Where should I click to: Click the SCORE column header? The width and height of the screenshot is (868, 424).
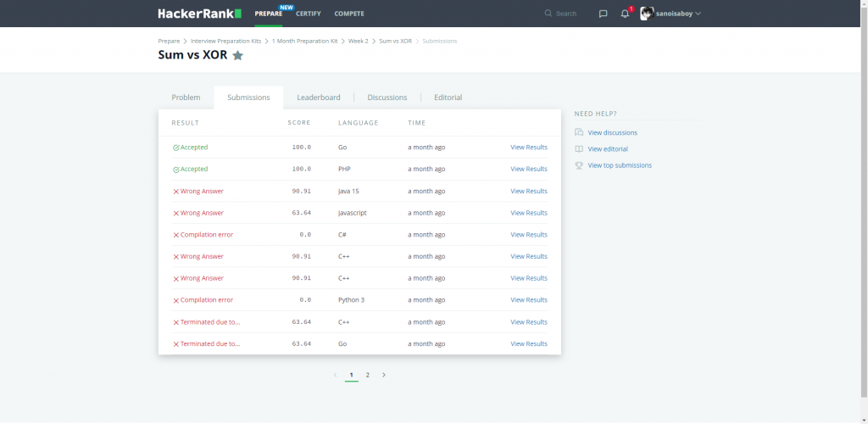coord(299,123)
